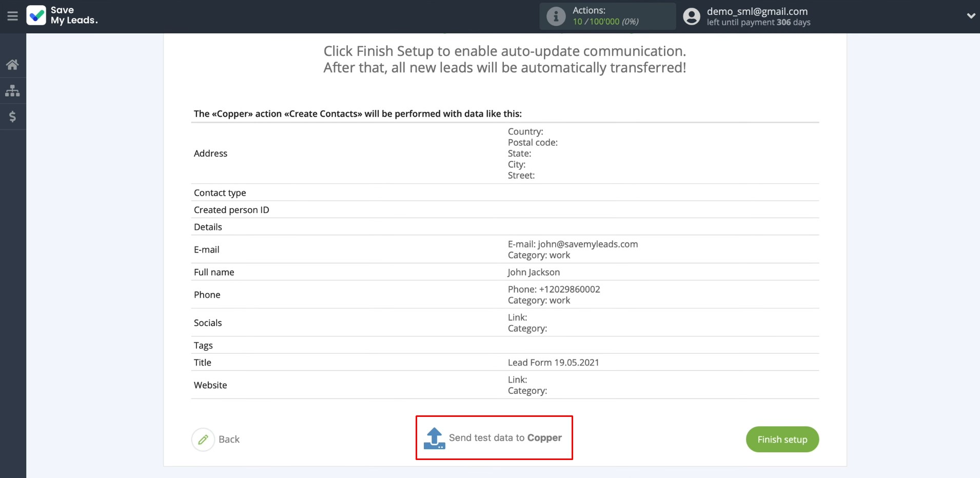Click the Postal code field text
Image resolution: width=980 pixels, height=478 pixels.
pos(533,143)
